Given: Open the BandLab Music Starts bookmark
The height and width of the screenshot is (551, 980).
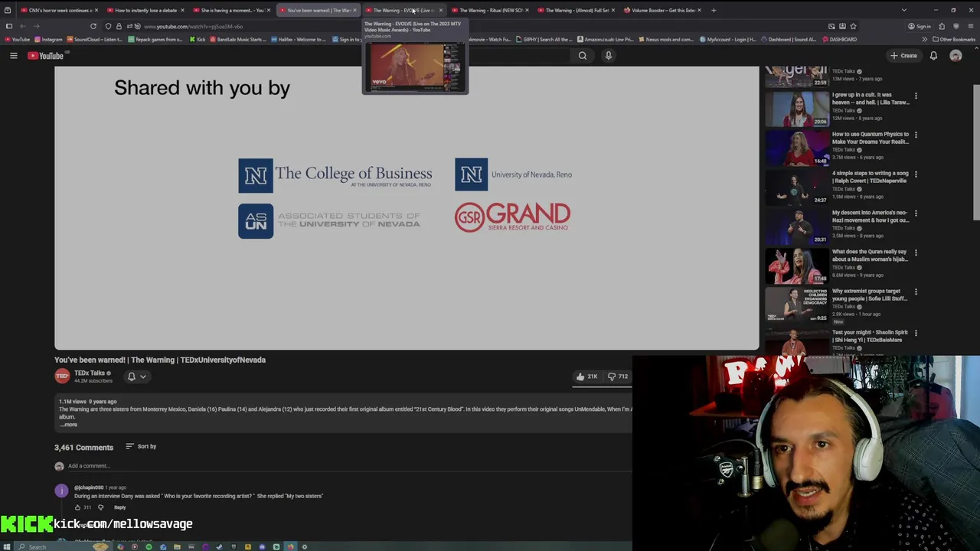Looking at the screenshot, I should coord(238,39).
